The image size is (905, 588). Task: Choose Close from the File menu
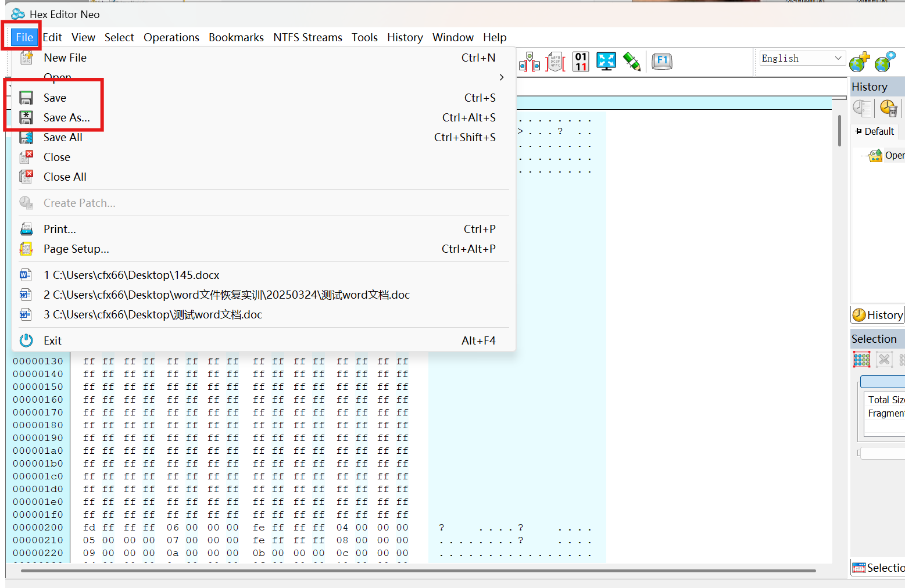[x=264, y=157]
